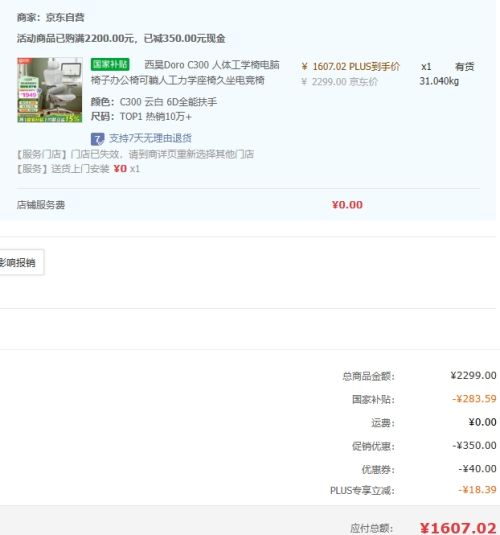Click the 国家补贴 -¥283.59 discount amount
500x535 pixels.
click(474, 399)
